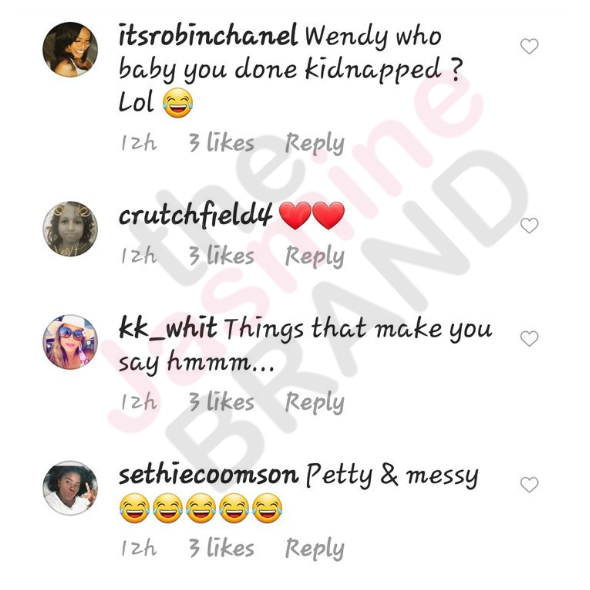Like kk_whit's comment using the heart
Image resolution: width=590 pixels, height=590 pixels.
click(x=529, y=339)
